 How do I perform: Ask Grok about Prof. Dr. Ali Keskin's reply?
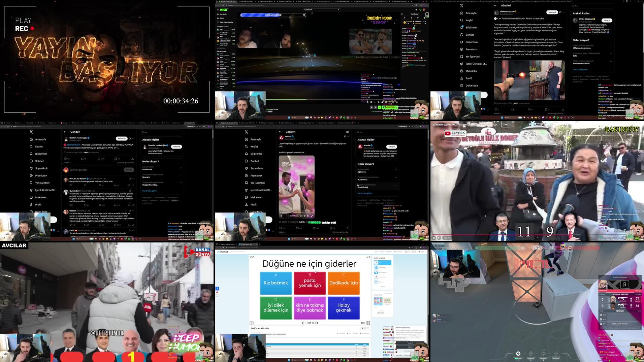click(130, 179)
